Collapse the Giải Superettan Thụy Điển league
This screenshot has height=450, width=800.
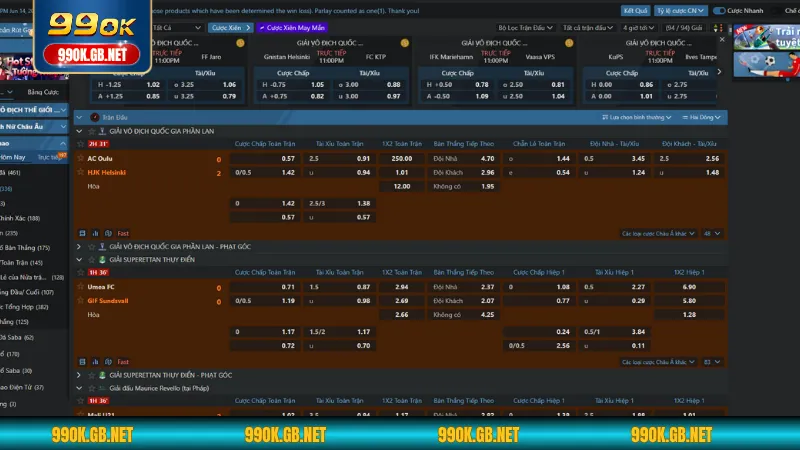(x=79, y=259)
